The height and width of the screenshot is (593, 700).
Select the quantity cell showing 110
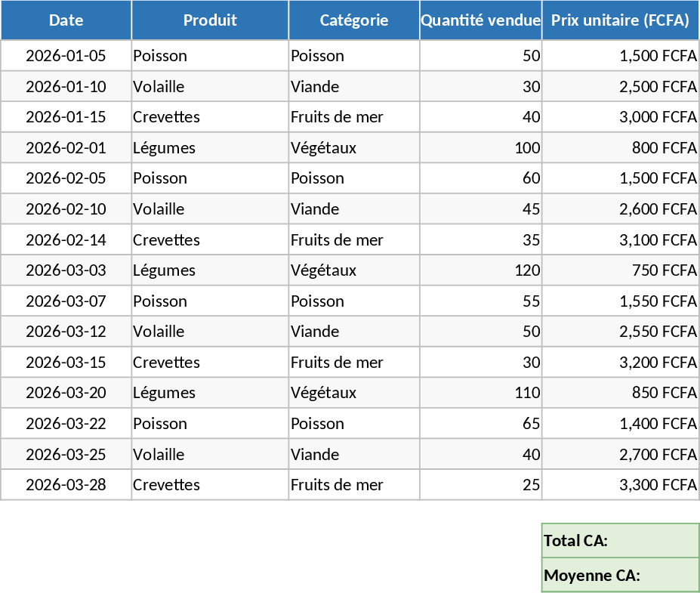point(480,393)
